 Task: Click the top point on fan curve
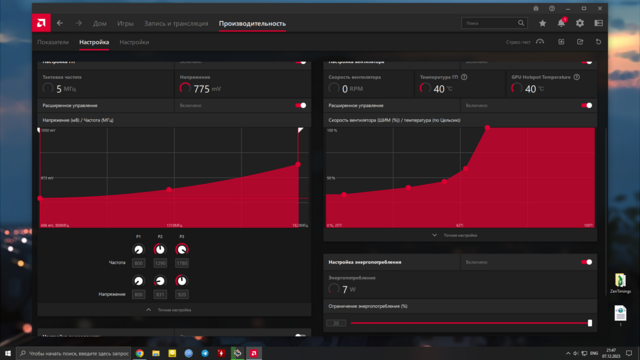487,128
